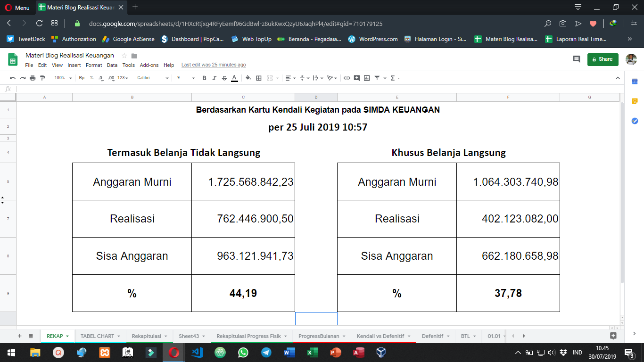Click the Insert chart icon
The width and height of the screenshot is (644, 362).
pyautogui.click(x=367, y=78)
